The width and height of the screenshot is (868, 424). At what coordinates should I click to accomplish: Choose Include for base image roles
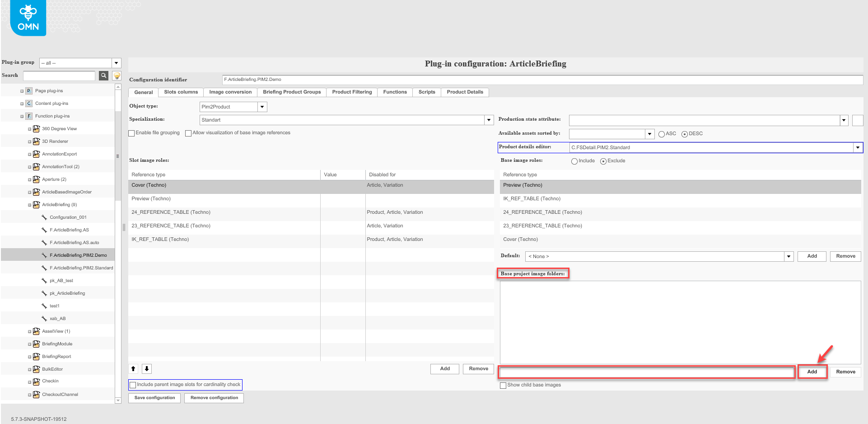click(x=574, y=161)
